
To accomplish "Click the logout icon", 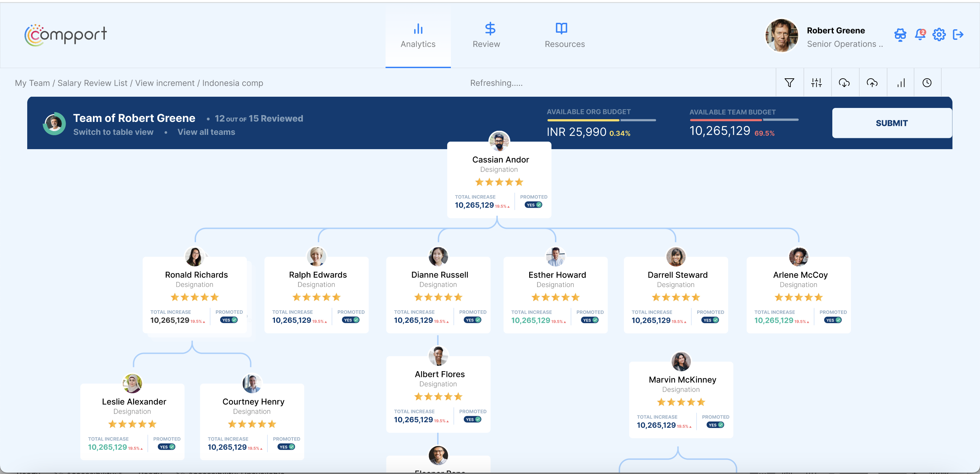I will tap(959, 35).
